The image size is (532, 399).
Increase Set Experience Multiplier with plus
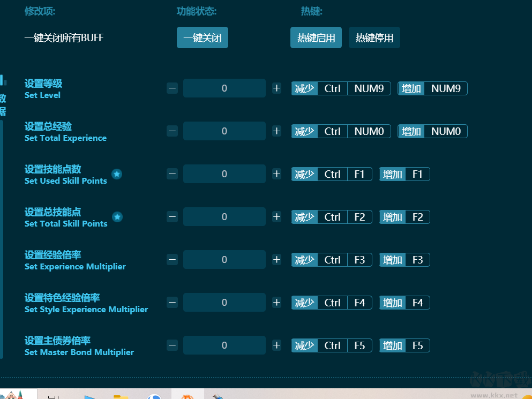click(276, 260)
